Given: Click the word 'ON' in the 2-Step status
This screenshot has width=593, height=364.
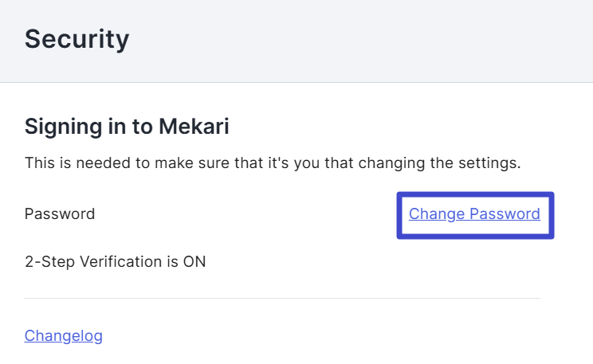Looking at the screenshot, I should point(195,260).
